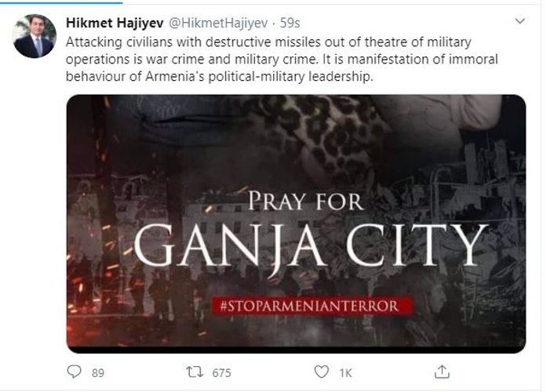
Task: Open Hikmet Hajiyev's profile avatar picture
Action: coord(35,36)
